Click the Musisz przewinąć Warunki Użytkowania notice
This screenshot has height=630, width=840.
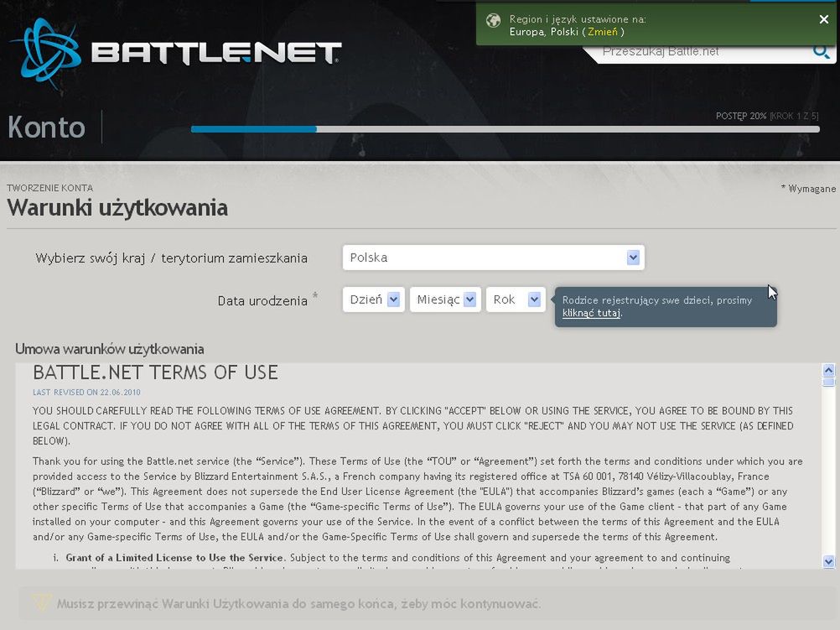(x=298, y=604)
